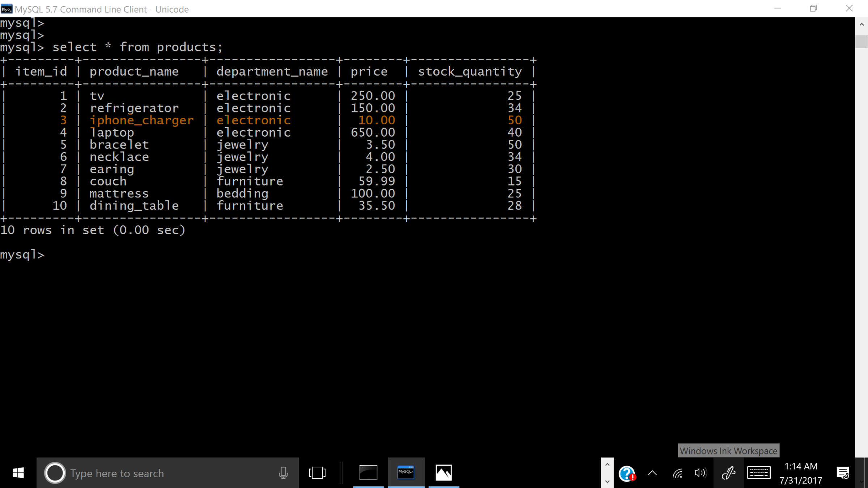
Task: Restore down the MySQL window
Action: [x=813, y=8]
